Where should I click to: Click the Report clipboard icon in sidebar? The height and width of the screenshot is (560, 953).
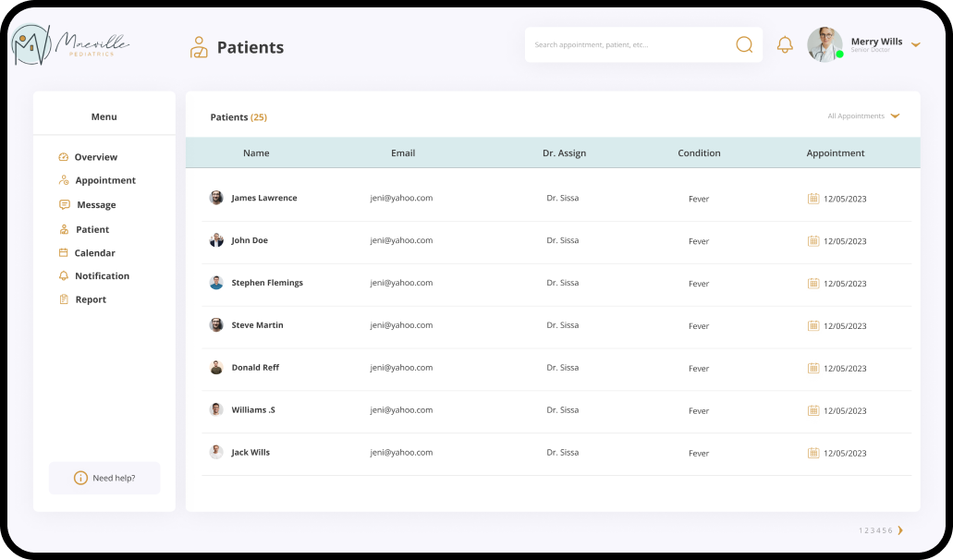click(64, 298)
